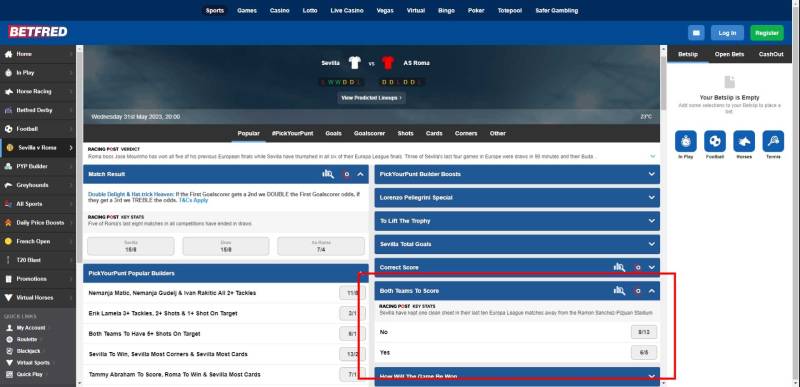800x387 pixels.
Task: Open Home in sidebar
Action: point(38,54)
